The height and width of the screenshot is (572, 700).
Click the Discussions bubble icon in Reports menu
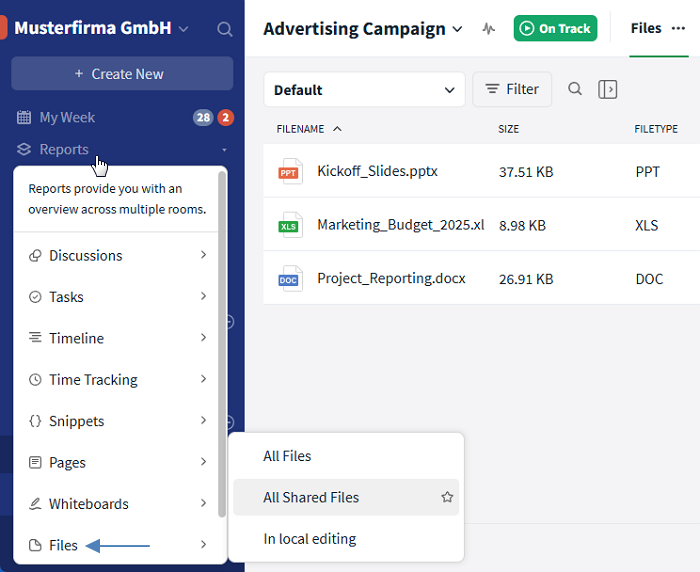tap(35, 255)
